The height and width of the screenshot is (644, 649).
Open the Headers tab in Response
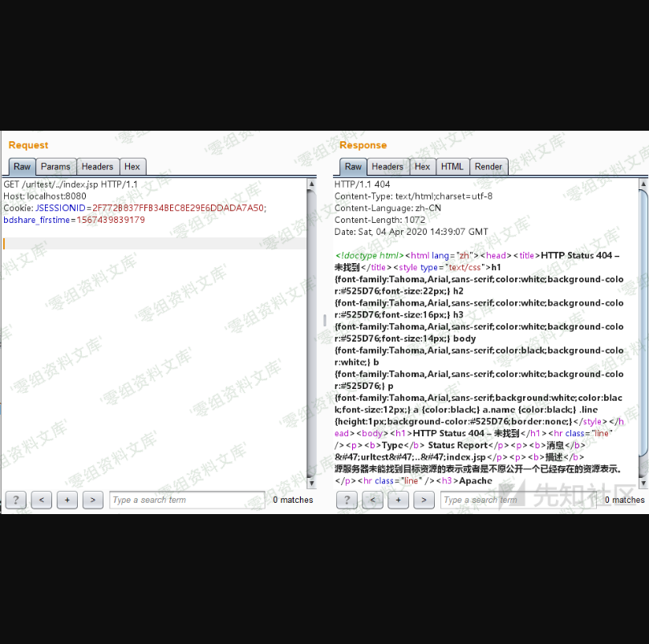(x=387, y=167)
